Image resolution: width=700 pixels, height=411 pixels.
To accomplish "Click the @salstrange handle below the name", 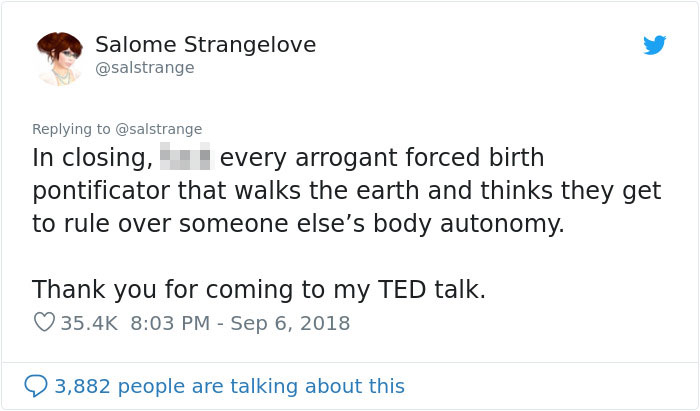I will coord(144,68).
